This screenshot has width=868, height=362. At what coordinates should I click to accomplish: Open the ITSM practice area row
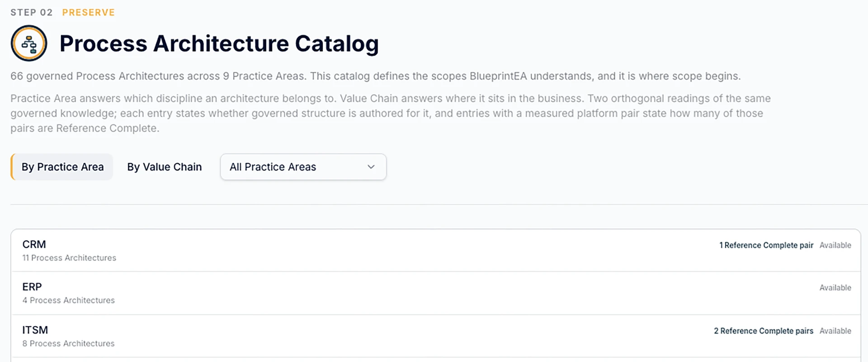pyautogui.click(x=436, y=336)
